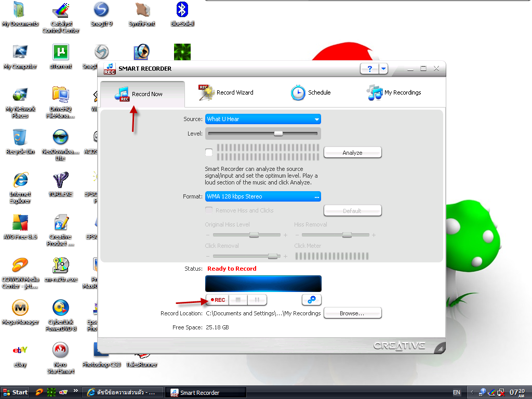
Task: Click the Level slider handle
Action: click(278, 134)
